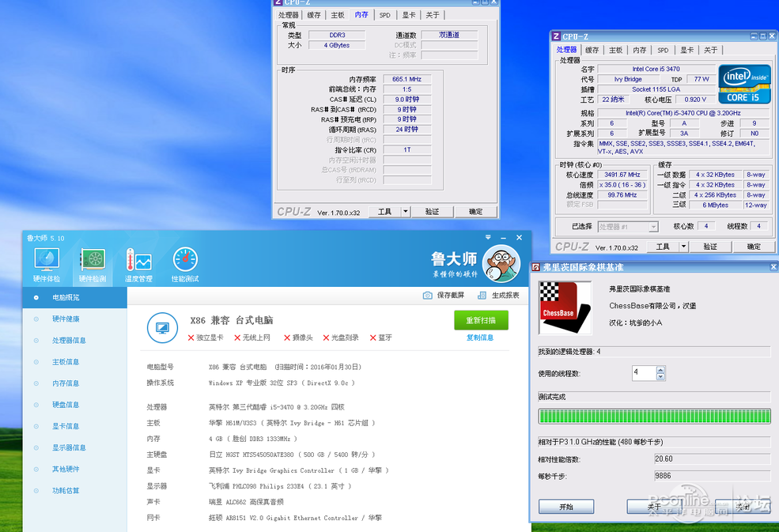Click 关于 about button in Fritz benchmark

tap(654, 507)
